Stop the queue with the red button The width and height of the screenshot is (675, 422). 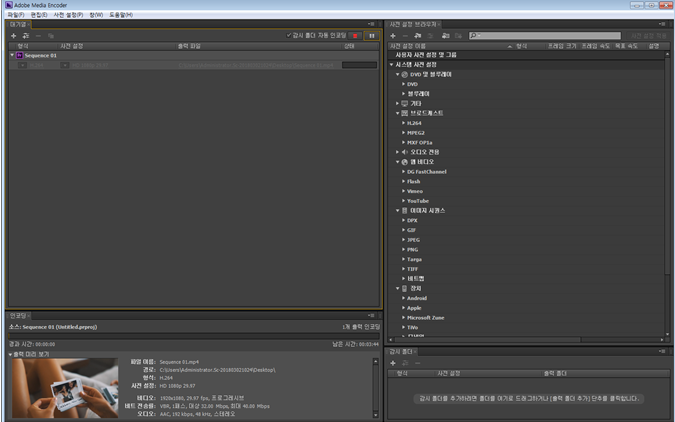(355, 36)
